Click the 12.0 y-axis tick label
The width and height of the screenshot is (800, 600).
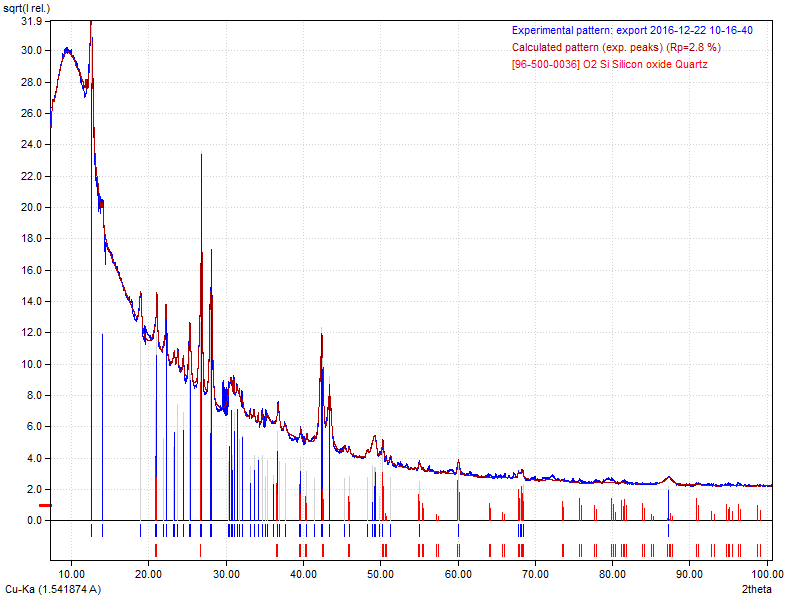click(32, 332)
